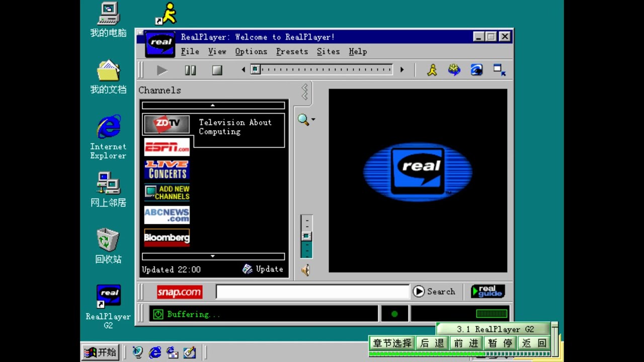Click the 开始 Start button
The width and height of the screenshot is (644, 362).
pos(101,352)
